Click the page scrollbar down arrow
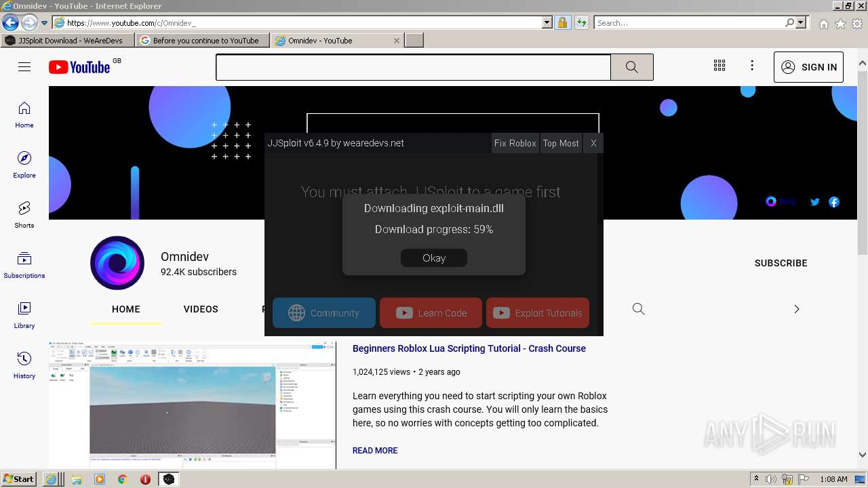This screenshot has width=868, height=488. coord(863,455)
